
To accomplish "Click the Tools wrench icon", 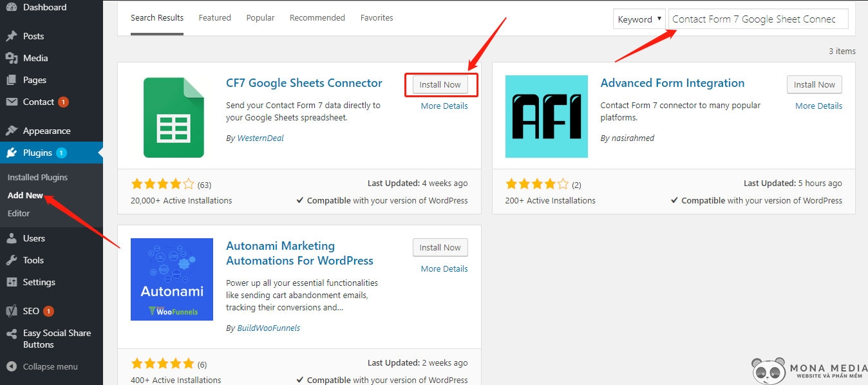I will click(x=12, y=260).
